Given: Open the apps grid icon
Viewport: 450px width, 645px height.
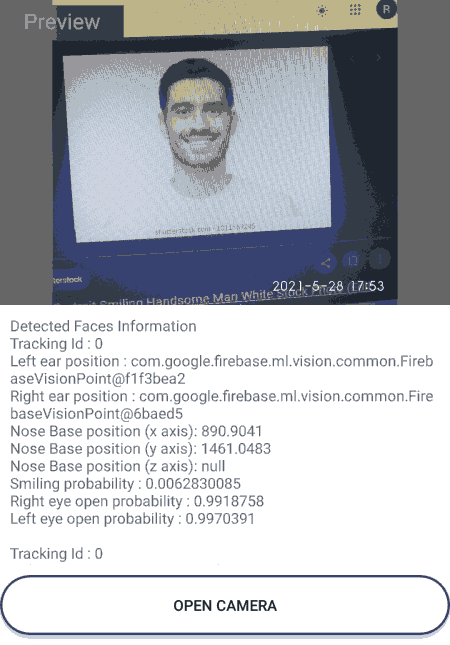Looking at the screenshot, I should pos(355,10).
